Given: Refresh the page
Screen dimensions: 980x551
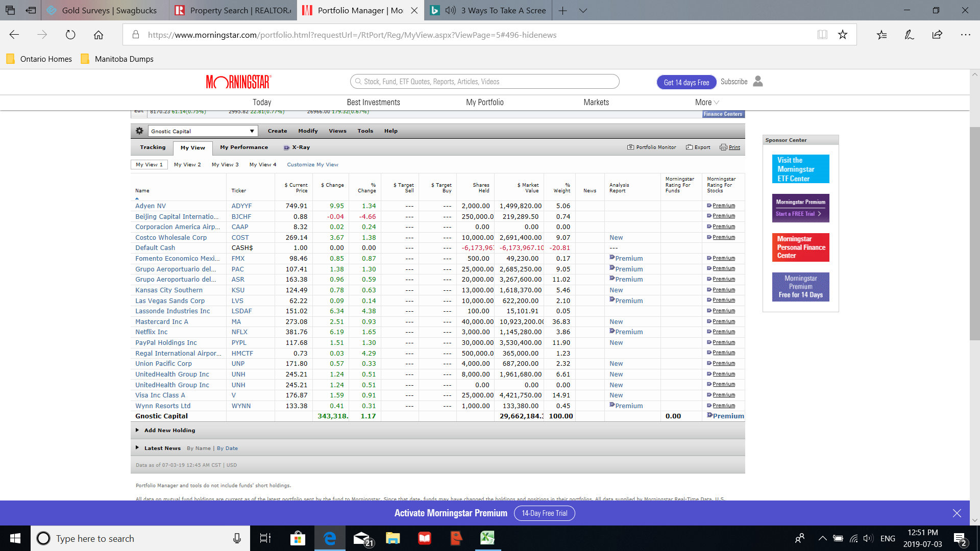Looking at the screenshot, I should pos(70,35).
